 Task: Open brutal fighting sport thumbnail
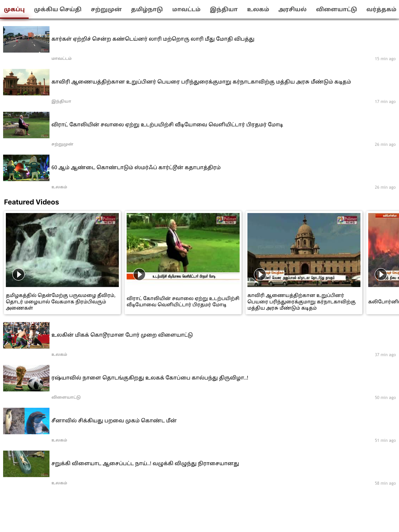[26, 335]
